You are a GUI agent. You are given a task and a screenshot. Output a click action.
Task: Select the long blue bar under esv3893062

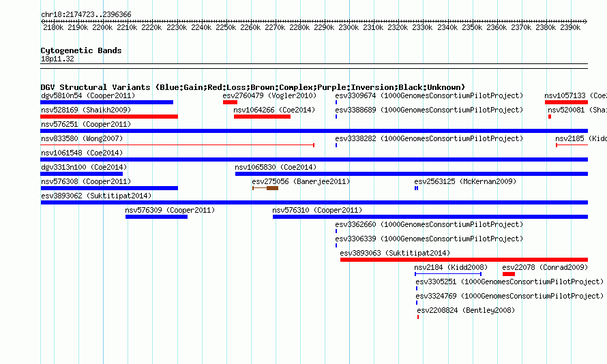click(314, 202)
